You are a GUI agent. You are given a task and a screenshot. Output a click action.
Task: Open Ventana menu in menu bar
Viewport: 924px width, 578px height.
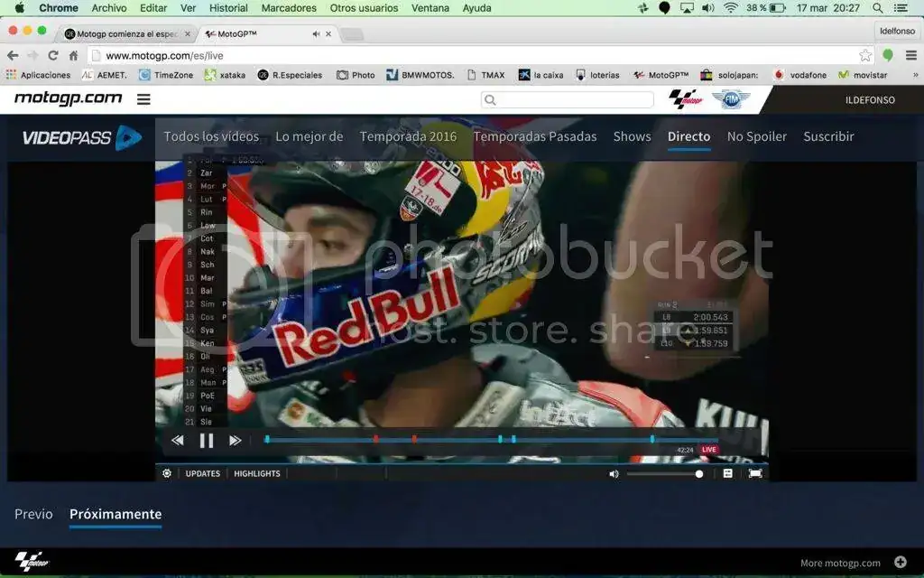point(430,7)
